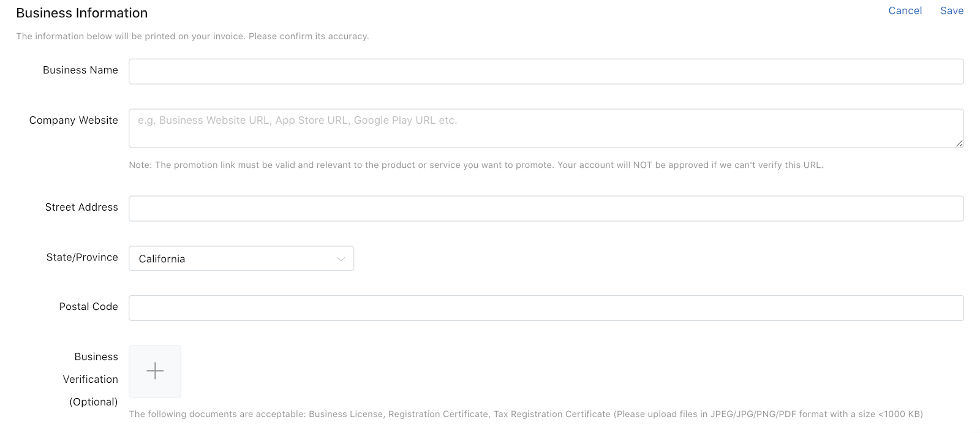Viewport: 980px width, 433px height.
Task: Click the resize handle of Company Website box
Action: coord(959,143)
